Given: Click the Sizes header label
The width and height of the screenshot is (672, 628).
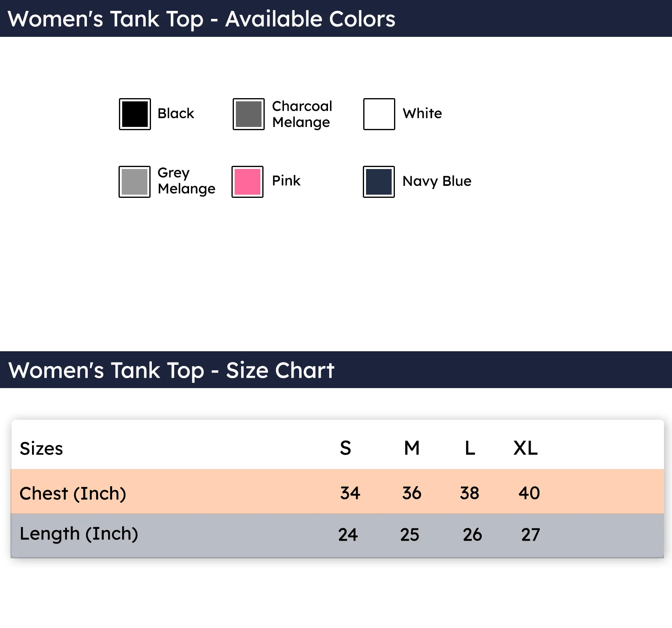Looking at the screenshot, I should 41,449.
